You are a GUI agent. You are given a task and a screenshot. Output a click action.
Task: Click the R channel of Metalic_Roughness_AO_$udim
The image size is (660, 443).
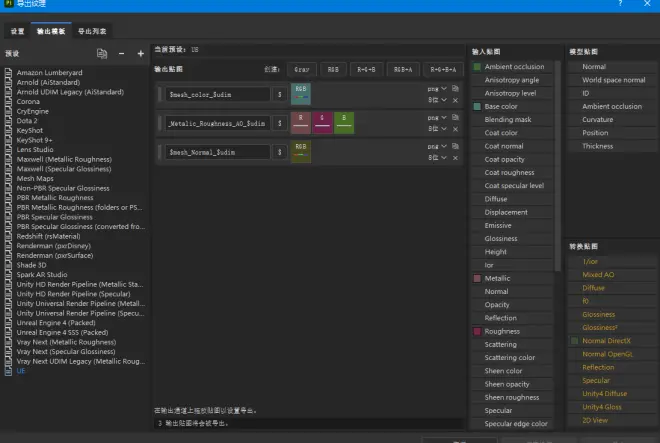point(301,123)
